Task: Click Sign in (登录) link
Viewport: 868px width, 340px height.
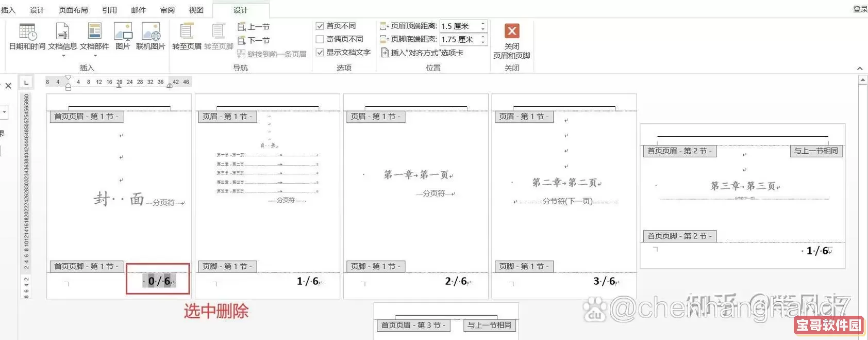Action: [860, 9]
